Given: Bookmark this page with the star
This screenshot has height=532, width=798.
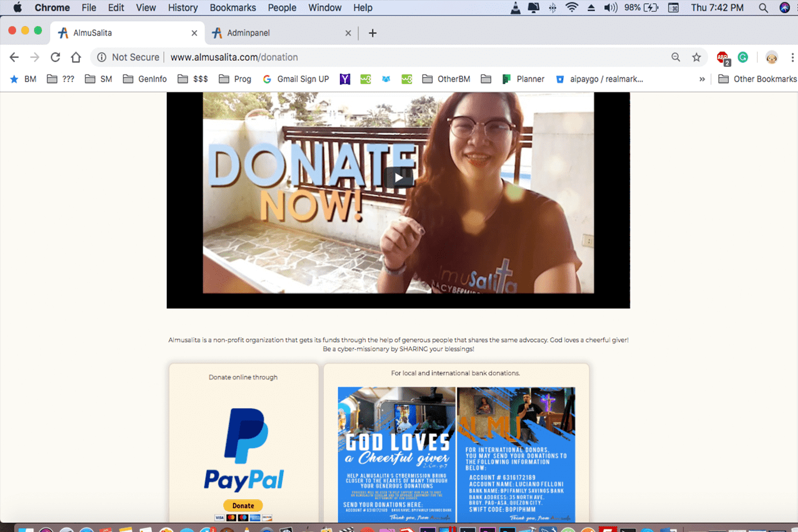Looking at the screenshot, I should point(696,57).
